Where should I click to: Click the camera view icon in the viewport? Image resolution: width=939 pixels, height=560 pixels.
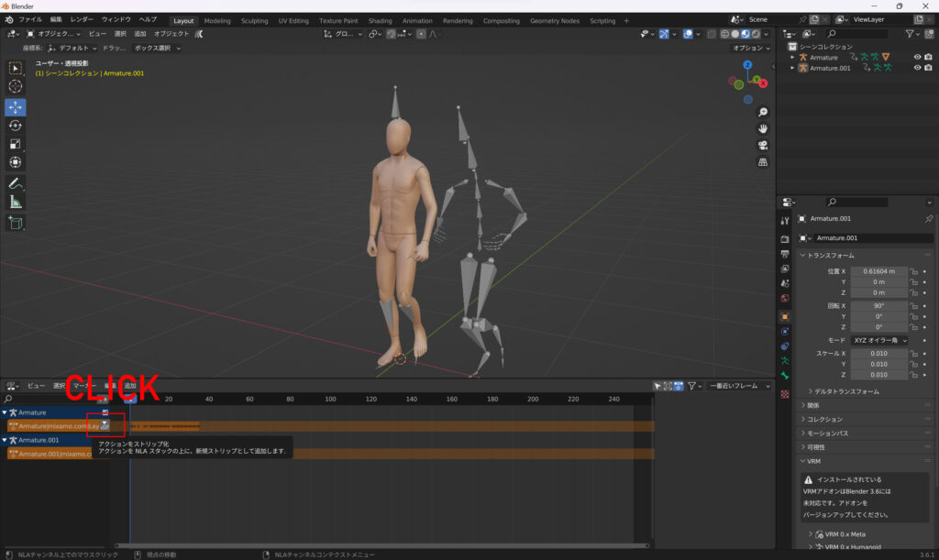(x=763, y=146)
